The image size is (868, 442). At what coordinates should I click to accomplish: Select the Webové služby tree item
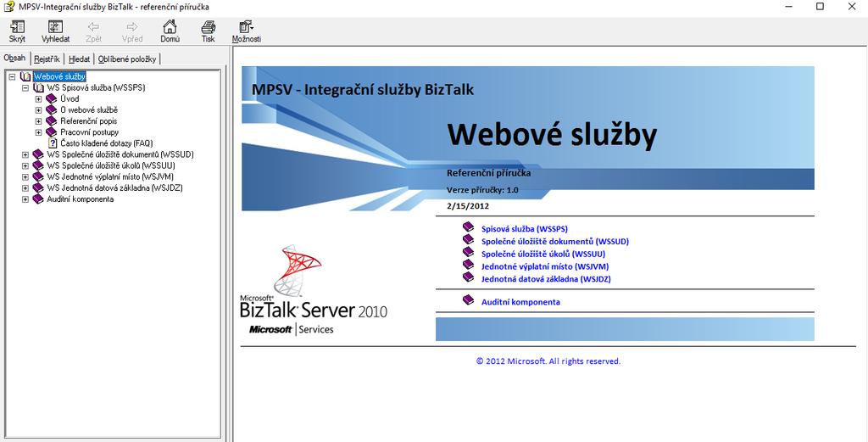(x=60, y=76)
